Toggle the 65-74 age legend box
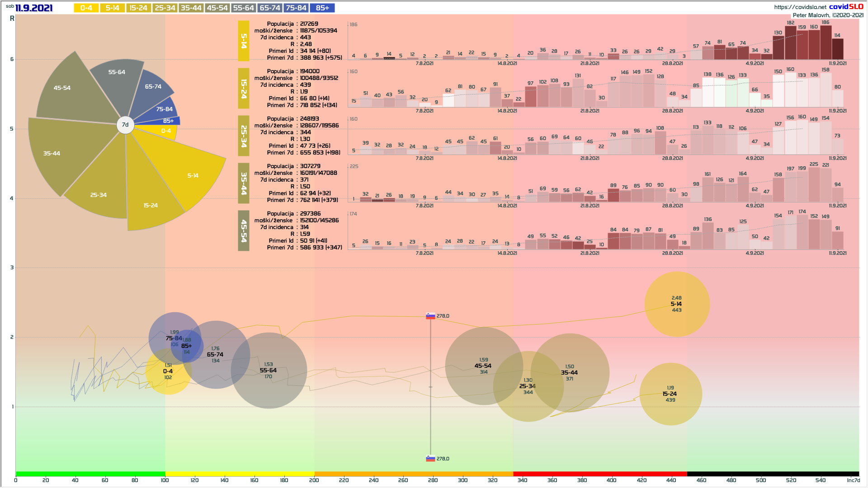 click(x=270, y=8)
